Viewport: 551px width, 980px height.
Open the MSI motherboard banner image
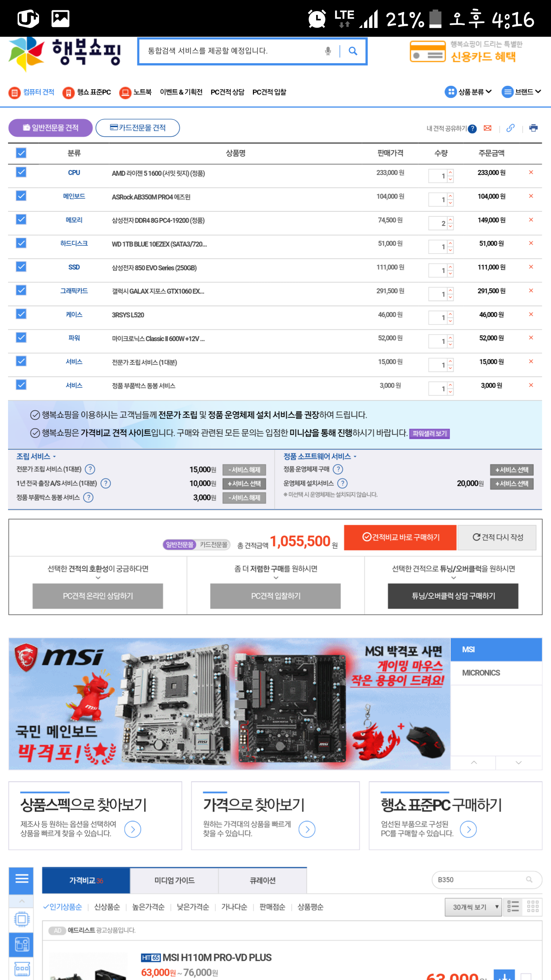[230, 704]
